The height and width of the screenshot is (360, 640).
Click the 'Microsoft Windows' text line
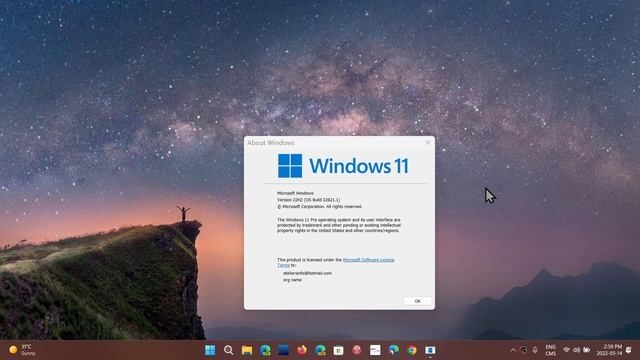coord(295,193)
